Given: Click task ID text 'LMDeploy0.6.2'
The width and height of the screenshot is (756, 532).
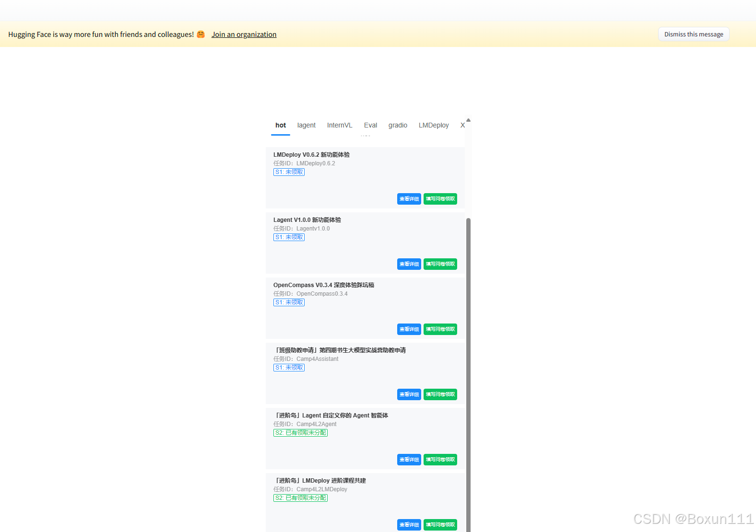Looking at the screenshot, I should point(316,163).
